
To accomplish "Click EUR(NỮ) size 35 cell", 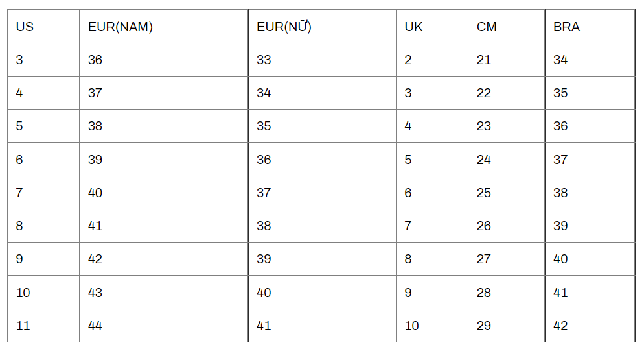I will (x=264, y=126).
